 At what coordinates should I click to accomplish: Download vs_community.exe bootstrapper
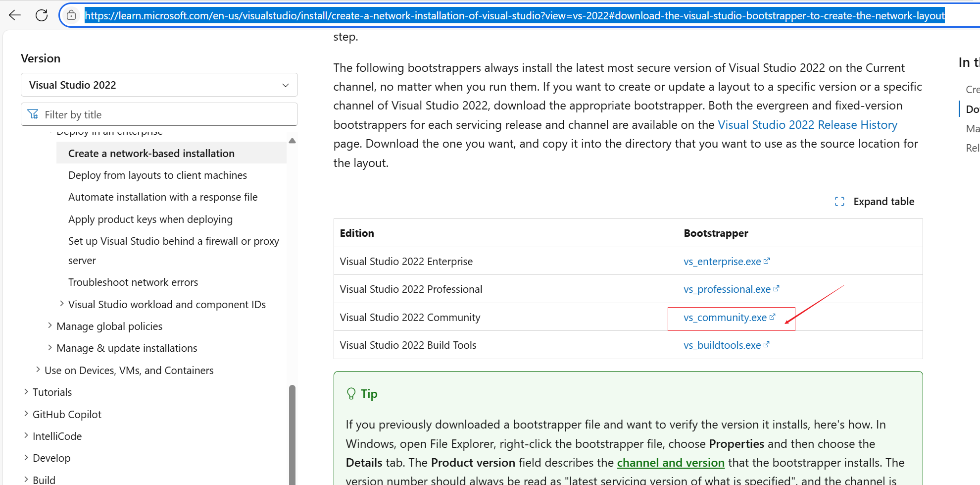pyautogui.click(x=725, y=318)
